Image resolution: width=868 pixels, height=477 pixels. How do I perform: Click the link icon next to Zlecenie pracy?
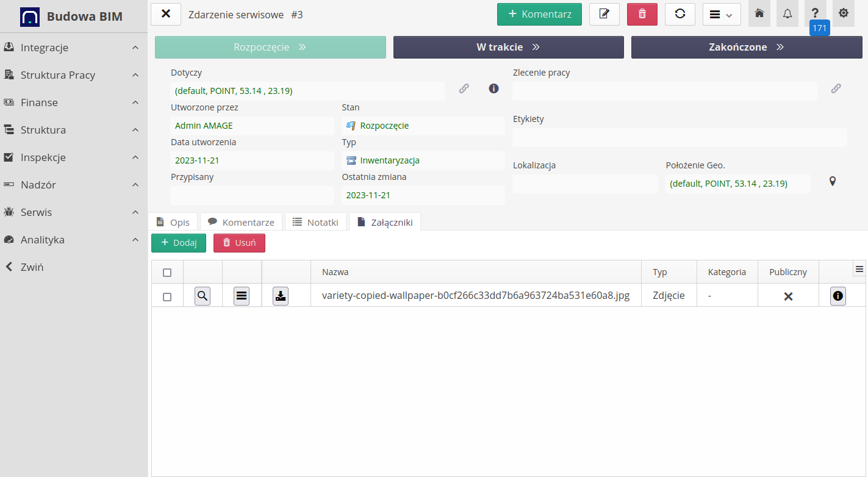click(x=836, y=88)
